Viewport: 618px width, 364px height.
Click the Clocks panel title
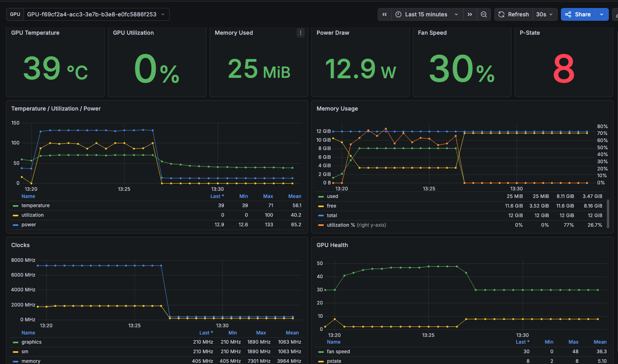pos(20,245)
